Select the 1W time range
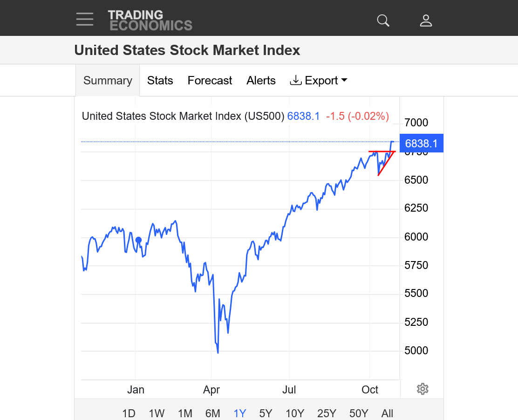518x420 pixels. coord(157,413)
